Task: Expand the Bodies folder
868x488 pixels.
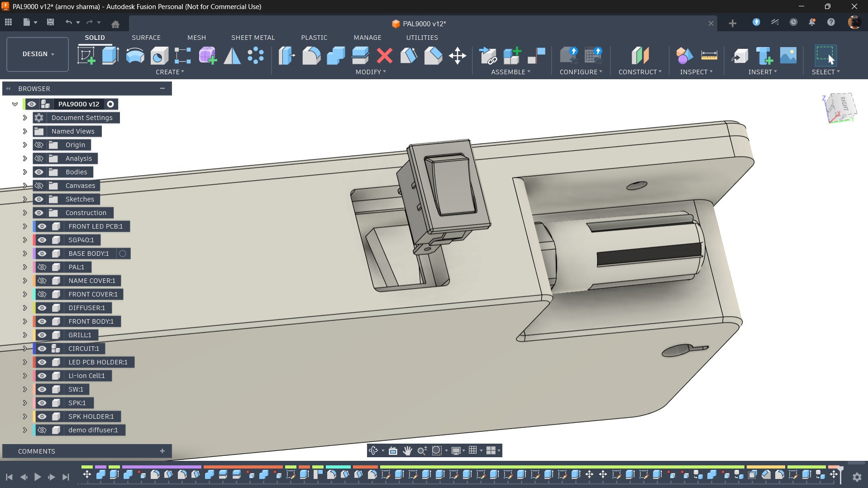Action: click(25, 172)
